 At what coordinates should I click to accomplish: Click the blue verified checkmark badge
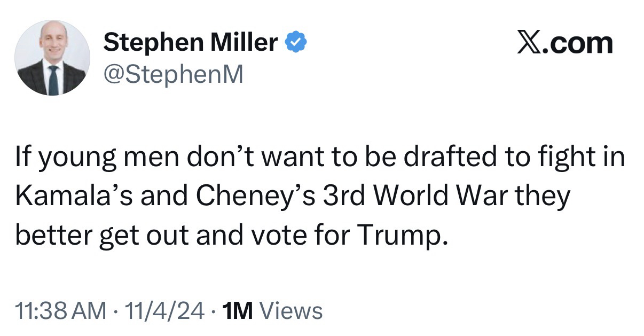coord(295,42)
